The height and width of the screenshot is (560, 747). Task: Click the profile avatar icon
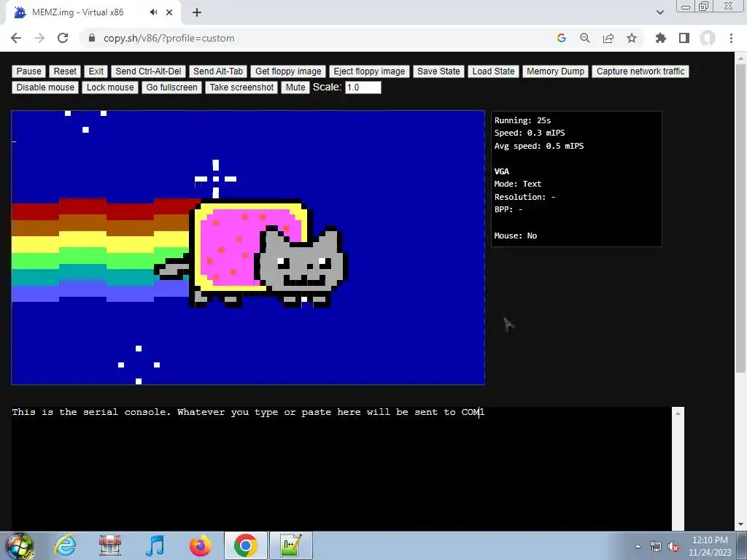(x=708, y=38)
